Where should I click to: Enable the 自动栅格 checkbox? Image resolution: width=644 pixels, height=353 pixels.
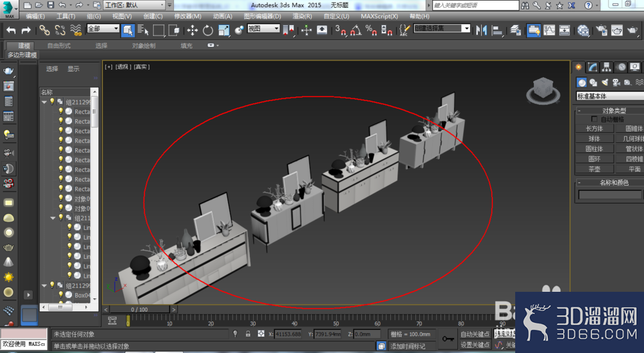tap(594, 119)
